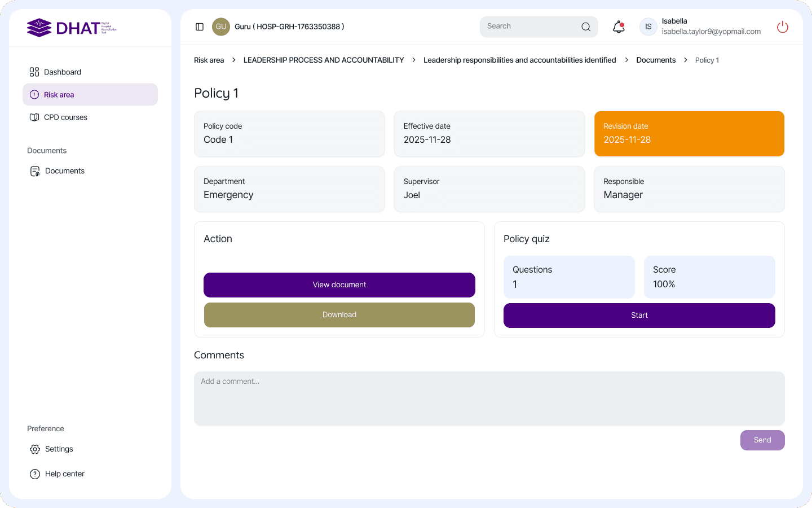Focus the Add a comment field

click(x=489, y=398)
